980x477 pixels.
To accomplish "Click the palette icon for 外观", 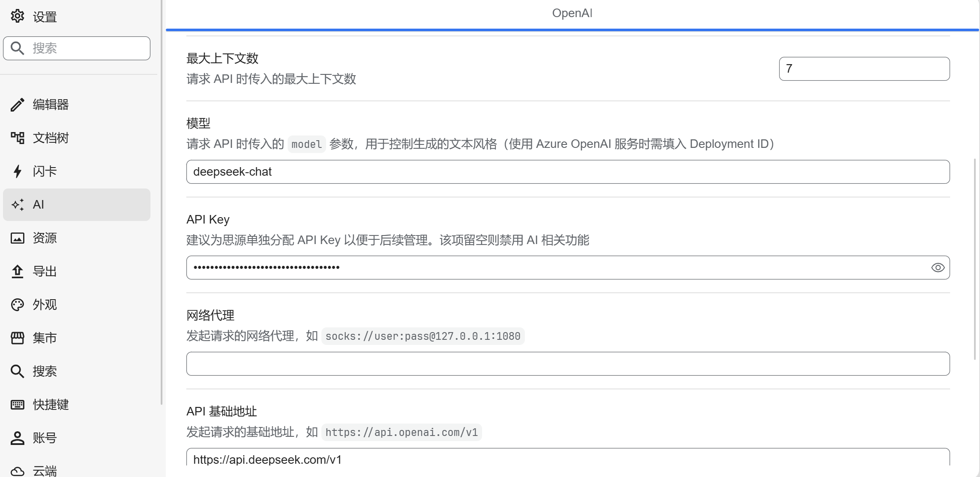I will click(x=18, y=305).
